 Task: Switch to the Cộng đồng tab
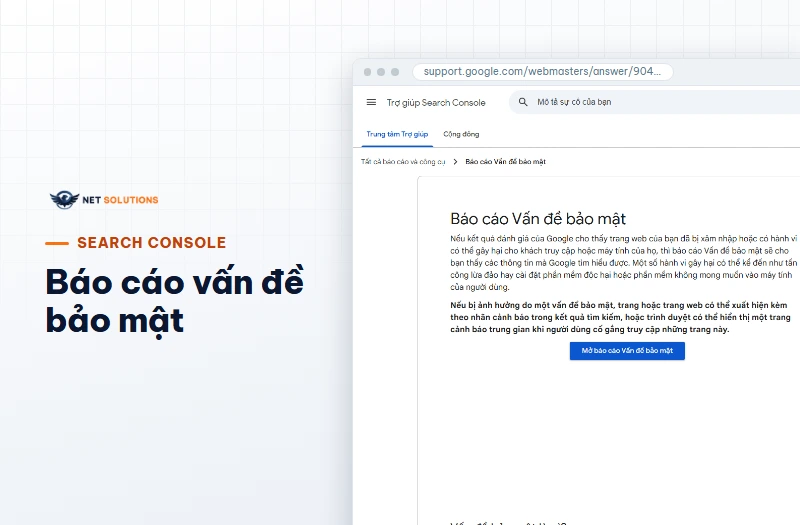[x=461, y=134]
